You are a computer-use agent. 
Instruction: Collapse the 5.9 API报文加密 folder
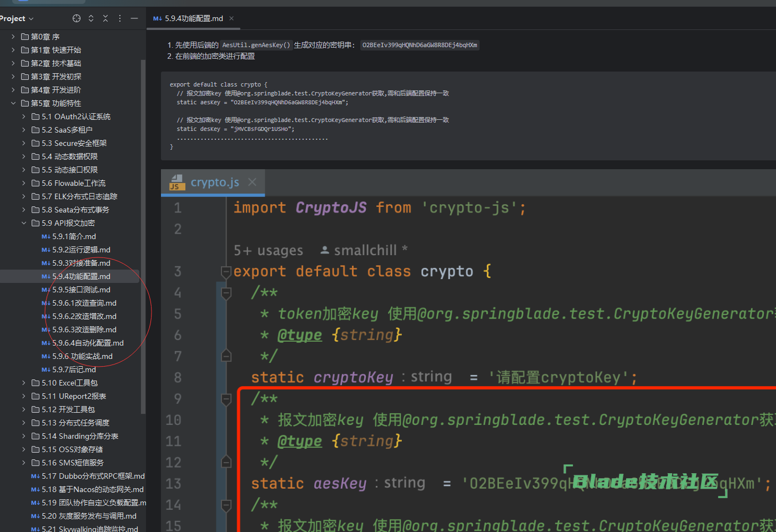pyautogui.click(x=24, y=223)
